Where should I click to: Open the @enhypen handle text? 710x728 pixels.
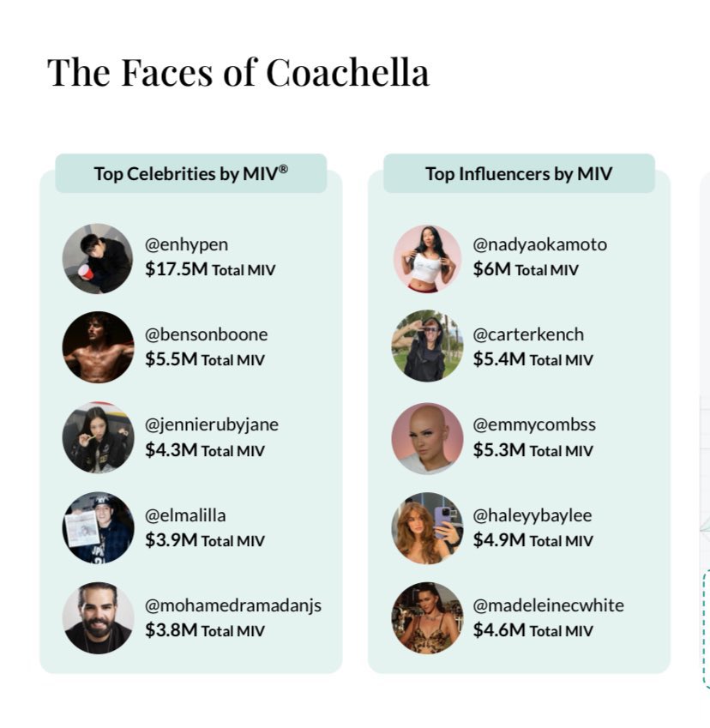click(186, 244)
